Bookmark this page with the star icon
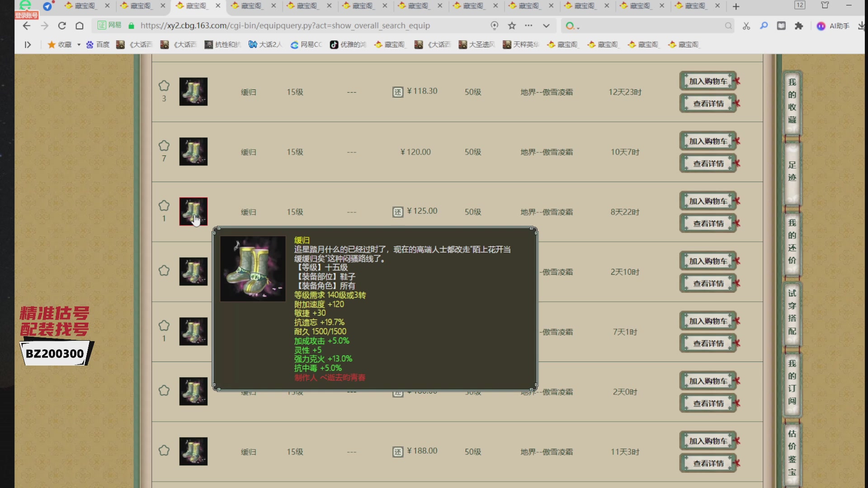Image resolution: width=868 pixels, height=488 pixels. [x=512, y=26]
